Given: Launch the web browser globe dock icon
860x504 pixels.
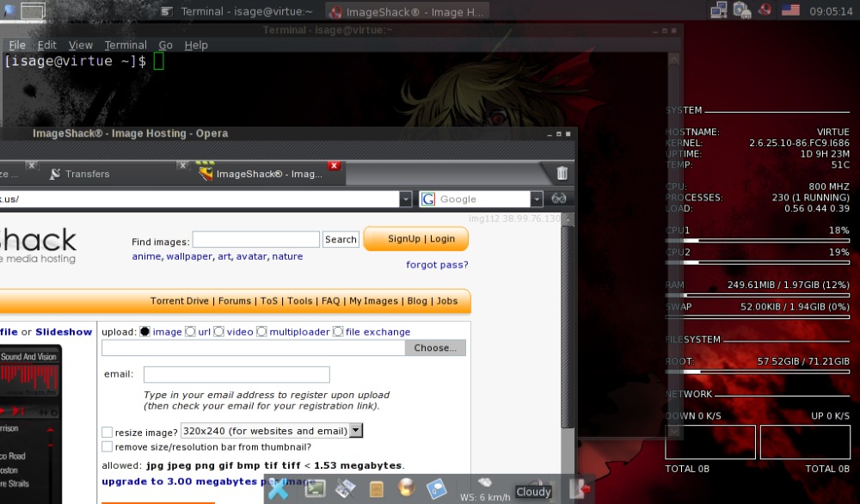Looking at the screenshot, I should click(x=407, y=487).
